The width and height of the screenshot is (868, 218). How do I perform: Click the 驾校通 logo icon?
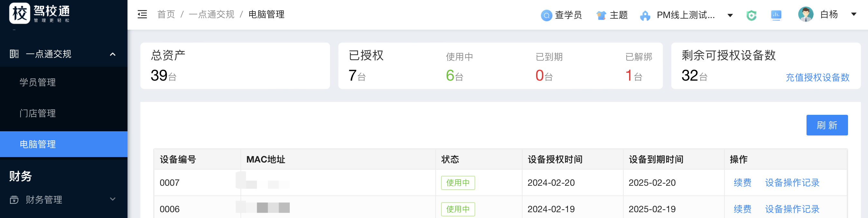(20, 14)
